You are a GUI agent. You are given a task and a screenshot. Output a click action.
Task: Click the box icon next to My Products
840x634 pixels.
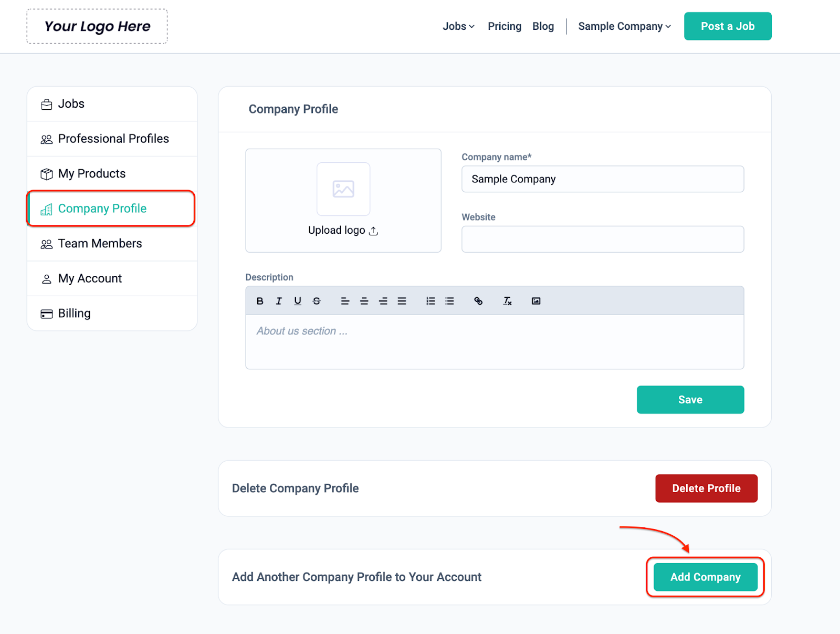pyautogui.click(x=47, y=174)
